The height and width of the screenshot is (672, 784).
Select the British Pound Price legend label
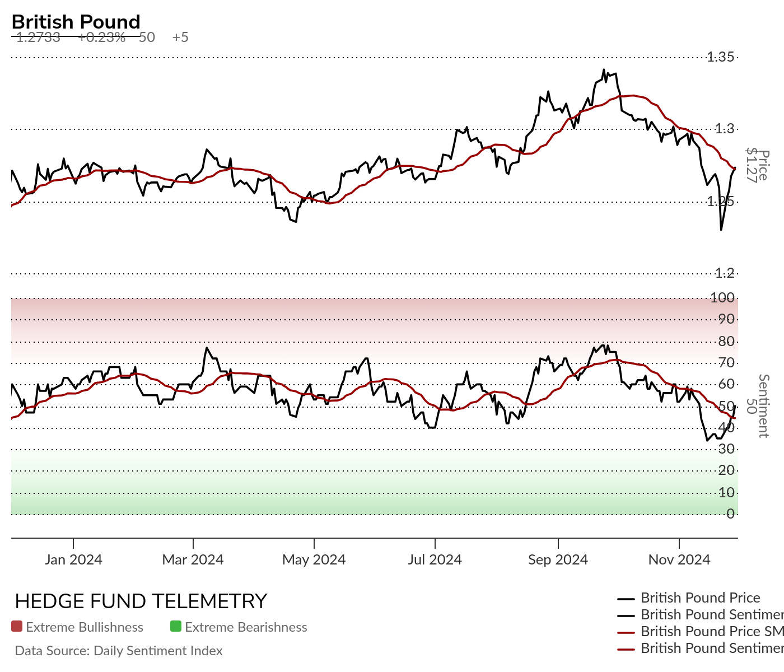(x=701, y=598)
